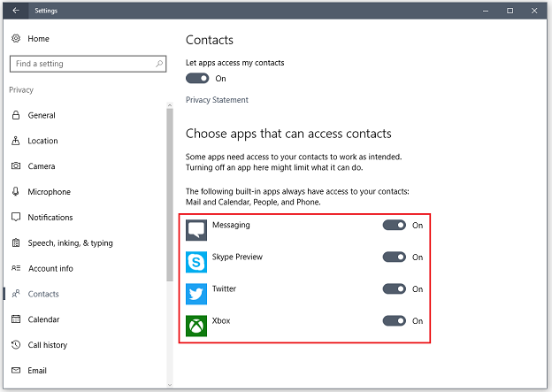Screen dimensions: 552x392
Task: Select Call history in the sidebar
Action: 48,345
